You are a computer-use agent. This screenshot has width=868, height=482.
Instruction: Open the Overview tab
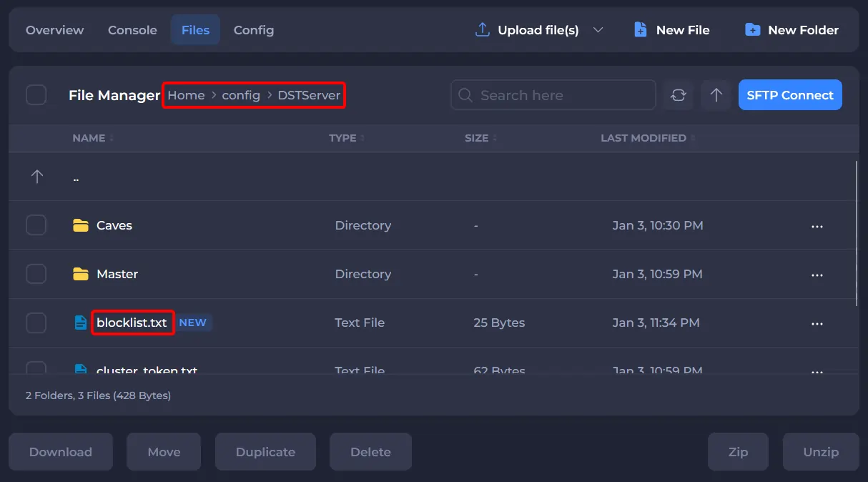(54, 30)
